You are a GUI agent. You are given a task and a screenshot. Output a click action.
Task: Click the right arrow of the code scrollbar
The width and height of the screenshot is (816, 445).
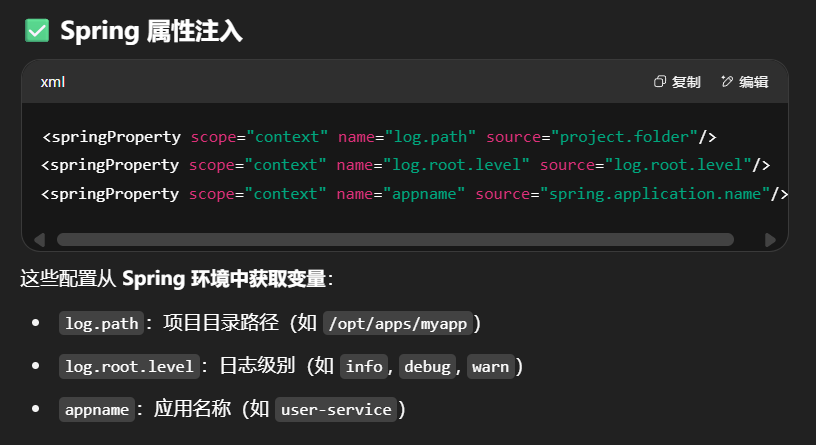[769, 240]
